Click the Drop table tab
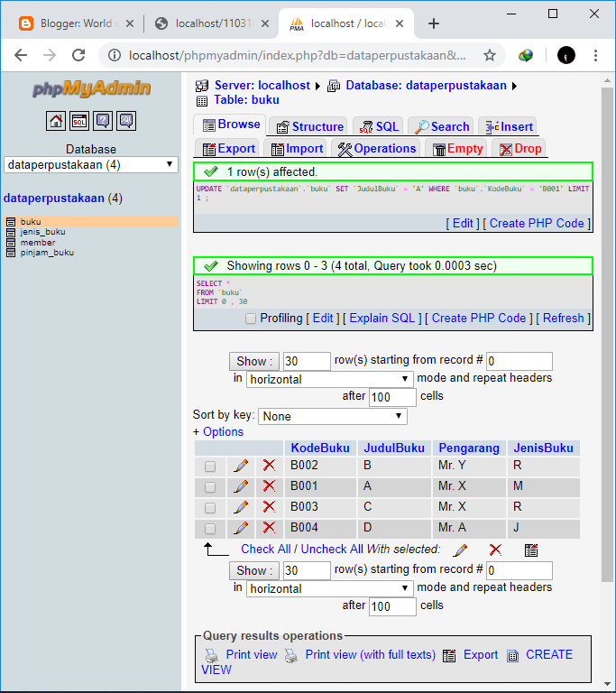Image resolution: width=616 pixels, height=693 pixels. tap(519, 149)
